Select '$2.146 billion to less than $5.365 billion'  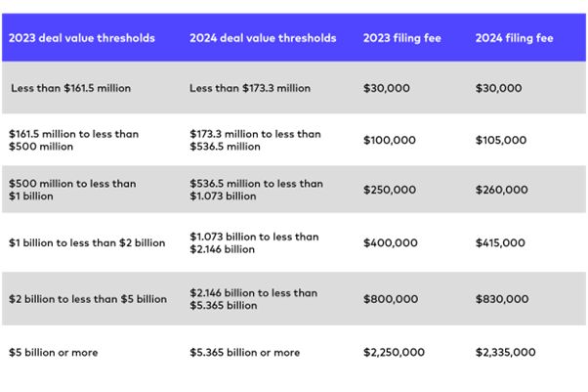tap(254, 298)
